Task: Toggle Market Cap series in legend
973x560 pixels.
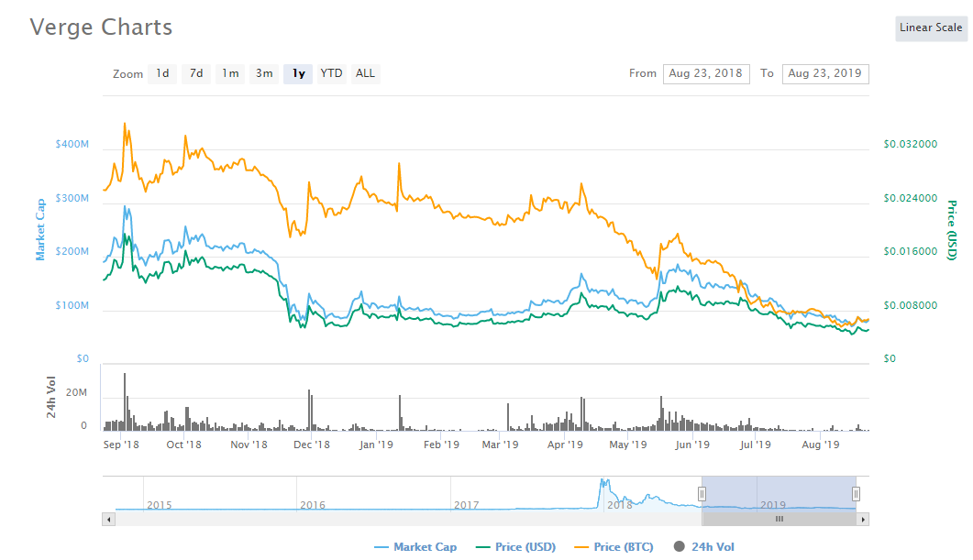Action: click(415, 547)
